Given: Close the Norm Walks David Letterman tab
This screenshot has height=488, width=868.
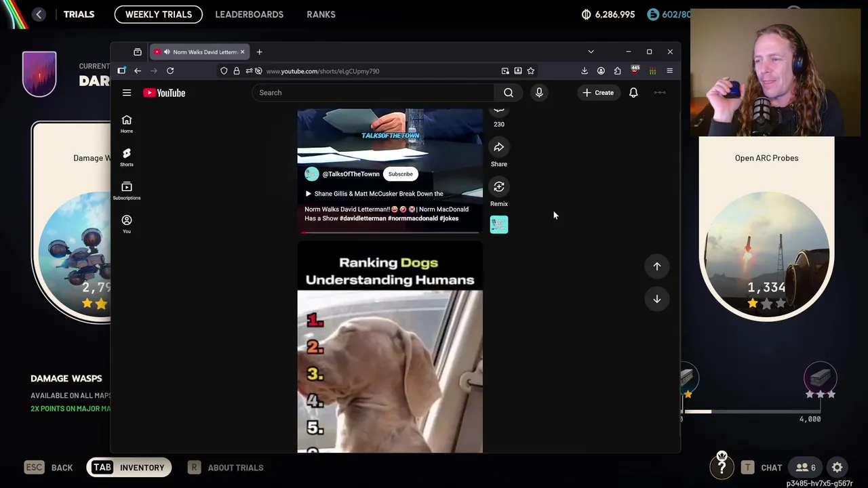Looking at the screenshot, I should point(242,52).
